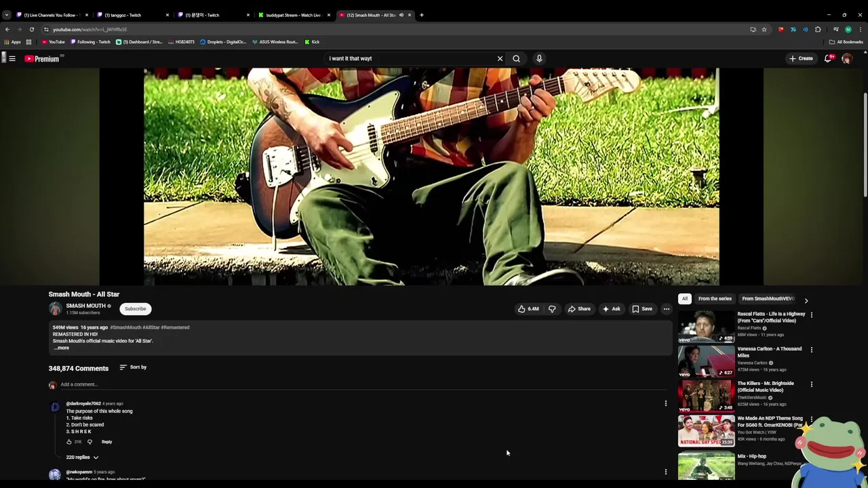Select From the series chip
The width and height of the screenshot is (868, 488).
[715, 299]
